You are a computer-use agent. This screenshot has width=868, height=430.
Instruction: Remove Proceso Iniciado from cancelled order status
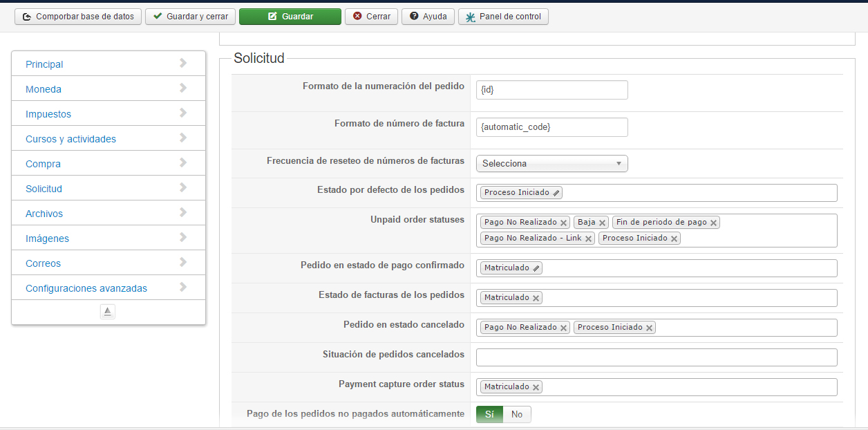[649, 328]
